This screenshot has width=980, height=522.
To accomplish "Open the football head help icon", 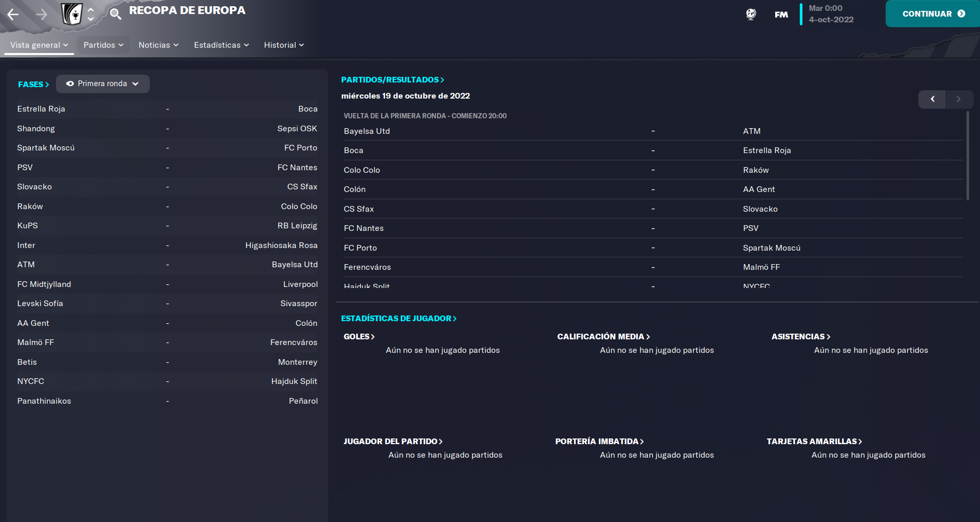I will 751,14.
